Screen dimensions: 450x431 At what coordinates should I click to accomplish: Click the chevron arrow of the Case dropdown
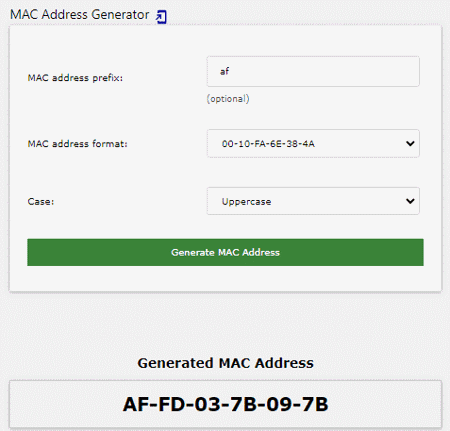pos(410,201)
